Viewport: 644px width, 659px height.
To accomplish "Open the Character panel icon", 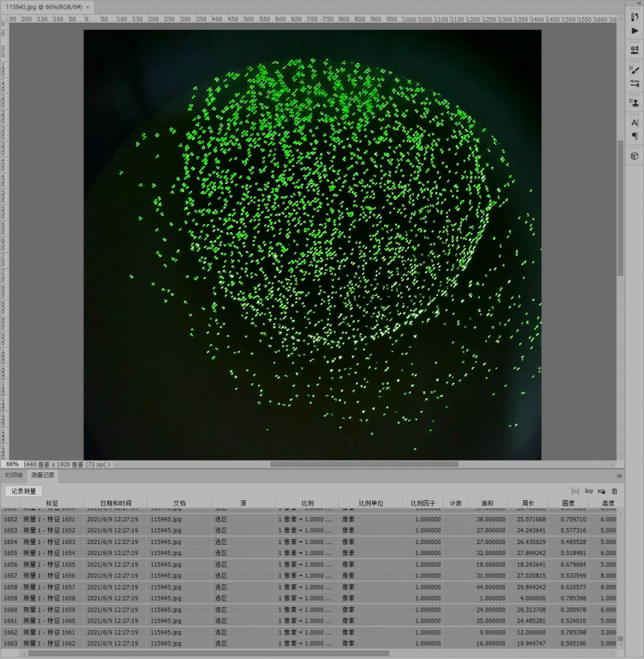I will pyautogui.click(x=634, y=123).
